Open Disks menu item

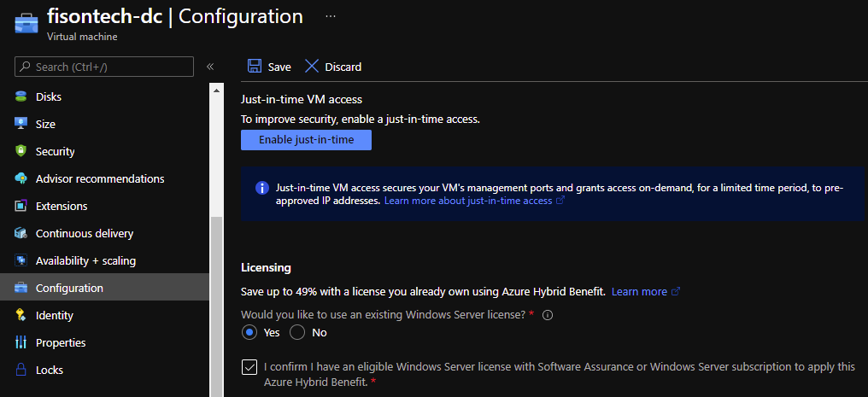pos(104,96)
